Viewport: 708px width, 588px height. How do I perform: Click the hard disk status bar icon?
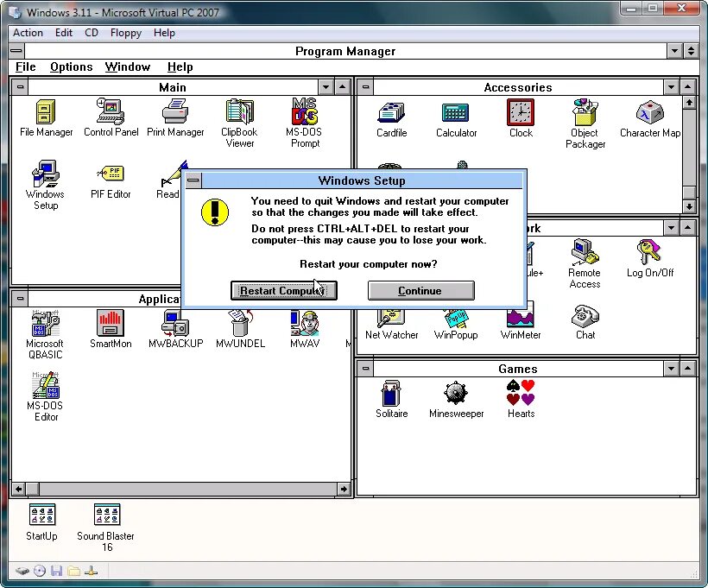(22, 571)
